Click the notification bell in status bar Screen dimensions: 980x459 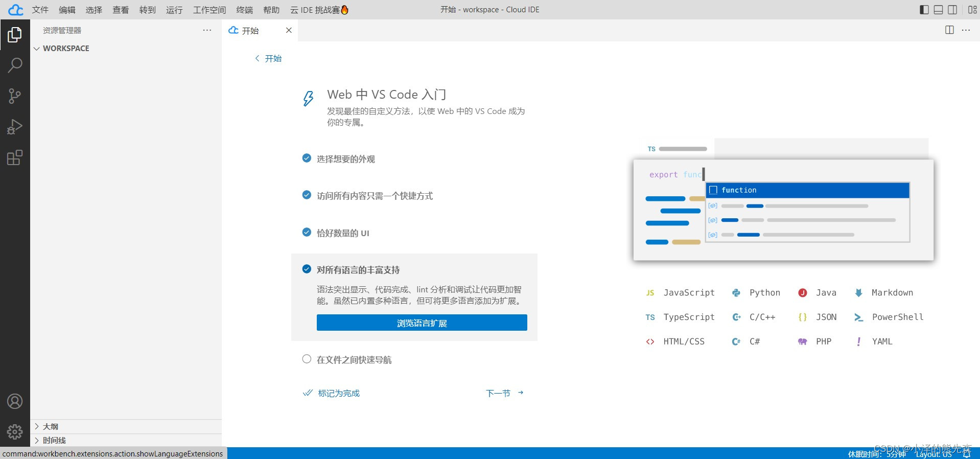tap(967, 453)
